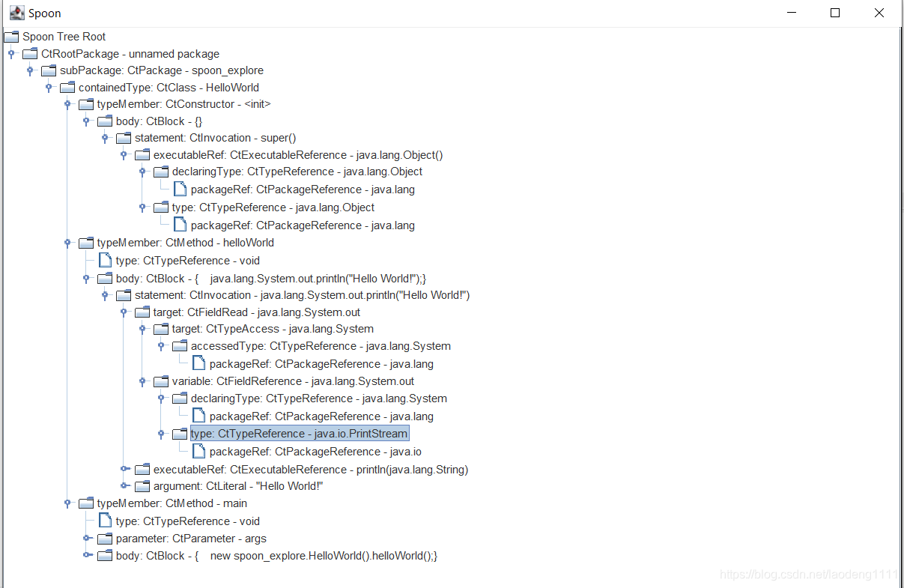904x588 pixels.
Task: Select 'executableRef: CtExecutableReference - println(java.lang.String)' text
Action: click(x=311, y=470)
